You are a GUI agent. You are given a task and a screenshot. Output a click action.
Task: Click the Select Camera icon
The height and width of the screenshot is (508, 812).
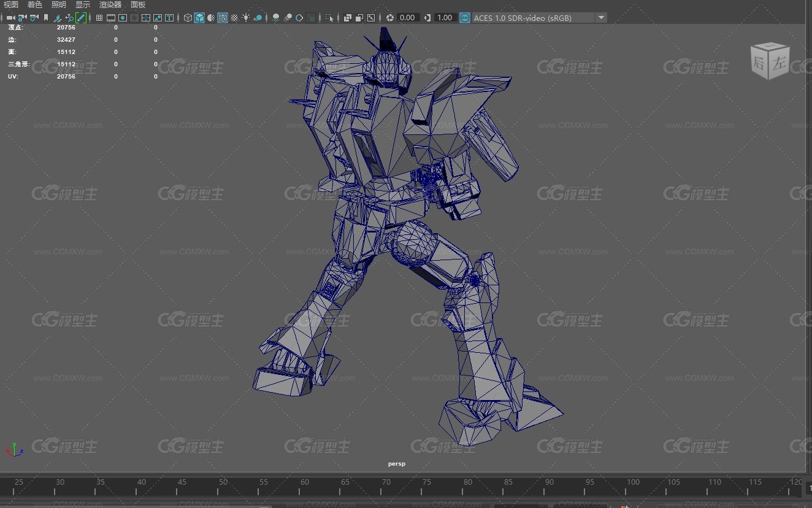tap(10, 18)
